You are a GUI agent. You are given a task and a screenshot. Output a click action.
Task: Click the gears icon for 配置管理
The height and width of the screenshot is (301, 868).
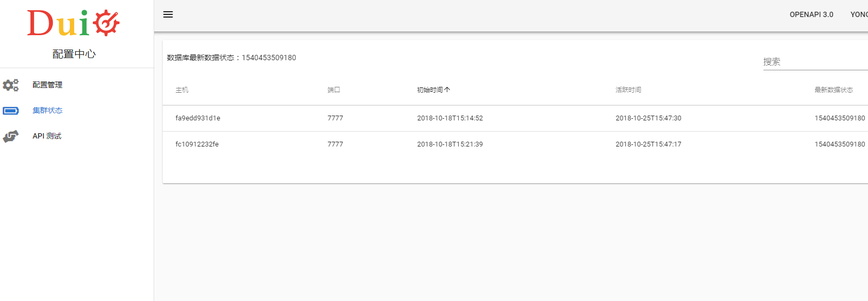[11, 85]
